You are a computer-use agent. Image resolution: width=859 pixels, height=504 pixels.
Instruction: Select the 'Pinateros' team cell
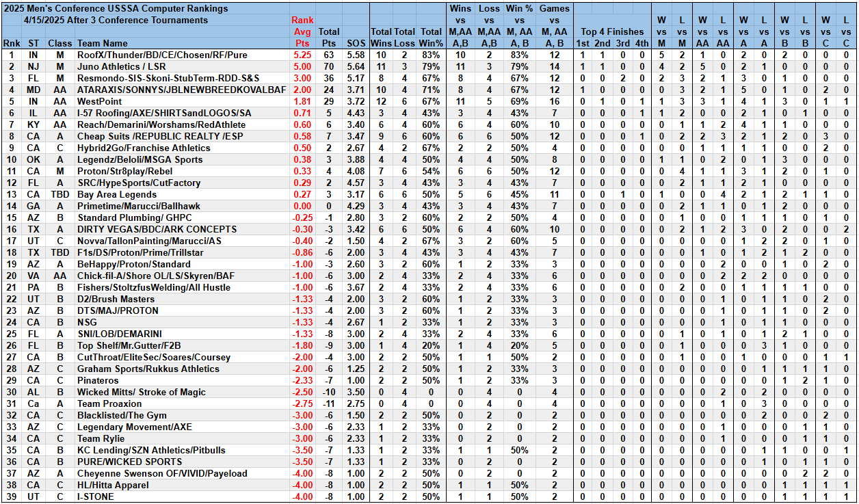click(99, 380)
